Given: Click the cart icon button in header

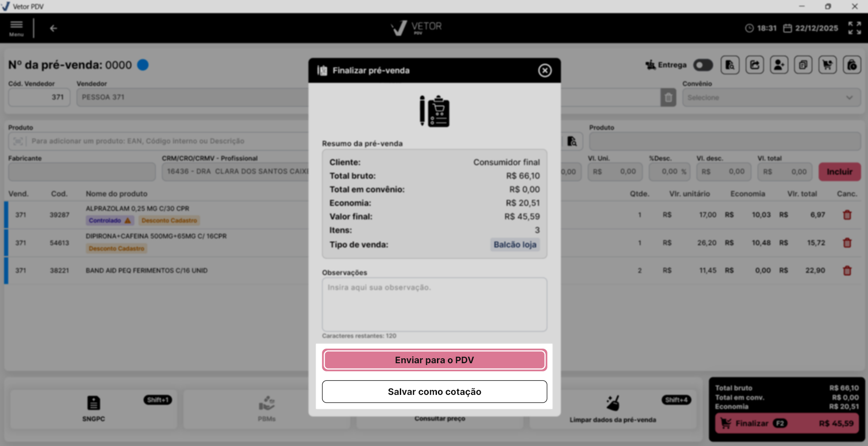Looking at the screenshot, I should tap(828, 65).
